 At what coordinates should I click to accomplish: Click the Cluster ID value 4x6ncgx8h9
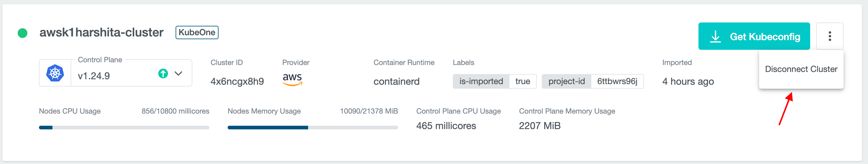(237, 81)
